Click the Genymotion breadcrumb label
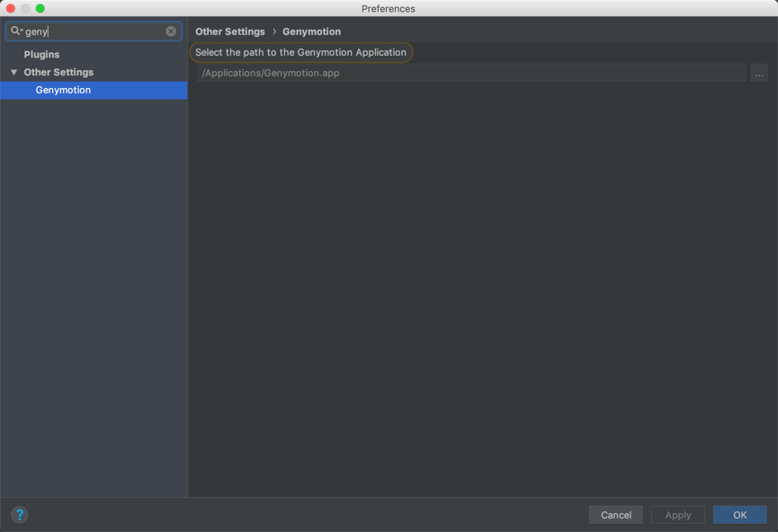 (x=311, y=31)
